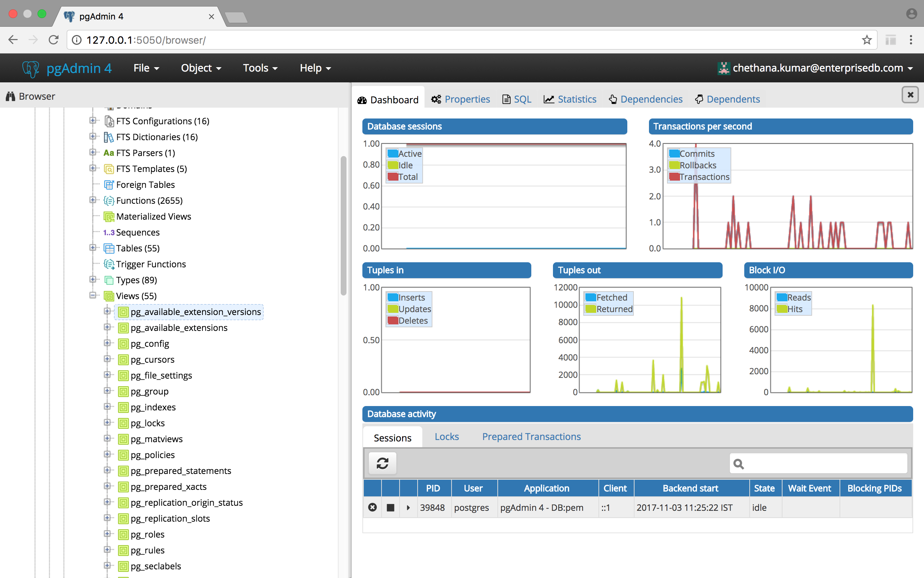The width and height of the screenshot is (924, 578).
Task: Expand details row for PID 39848
Action: coord(408,508)
